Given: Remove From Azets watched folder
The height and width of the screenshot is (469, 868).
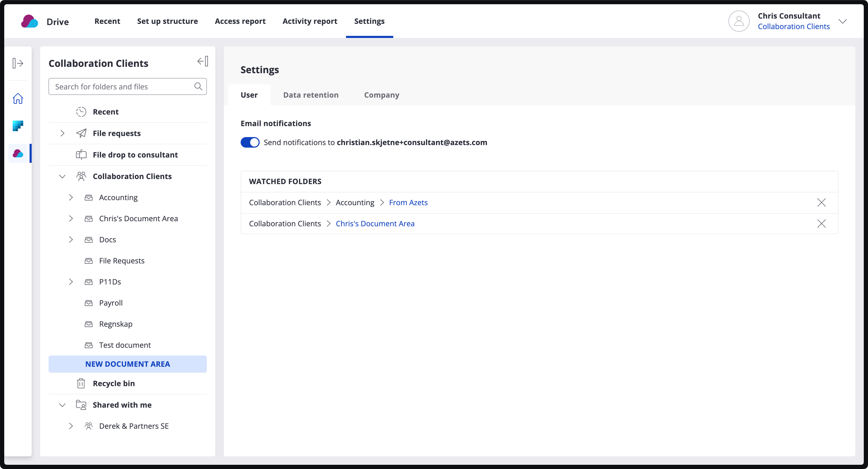Looking at the screenshot, I should pyautogui.click(x=821, y=203).
